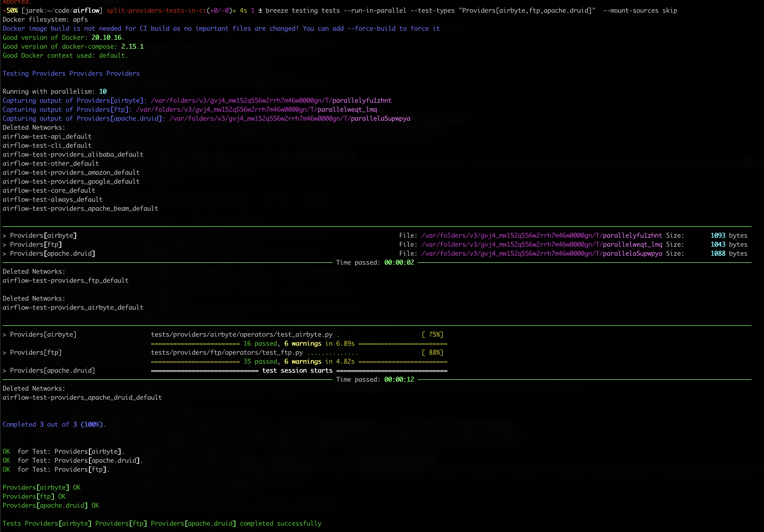
Task: Click the parallelyfu1zhnt path in Capturing output line
Action: [362, 101]
